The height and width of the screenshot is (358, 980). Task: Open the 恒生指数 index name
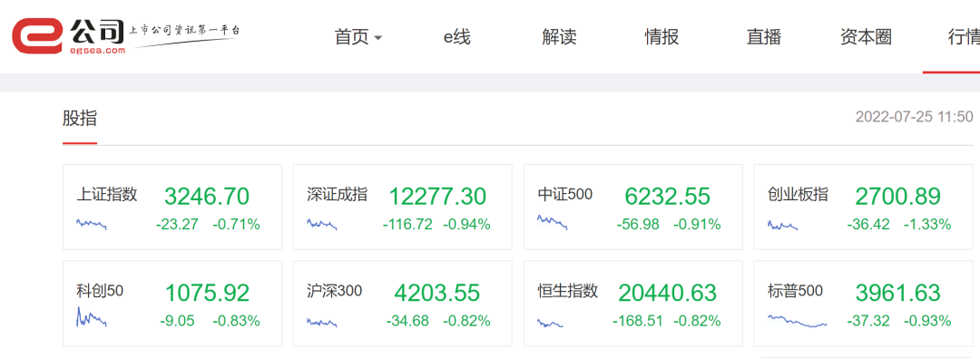click(568, 291)
